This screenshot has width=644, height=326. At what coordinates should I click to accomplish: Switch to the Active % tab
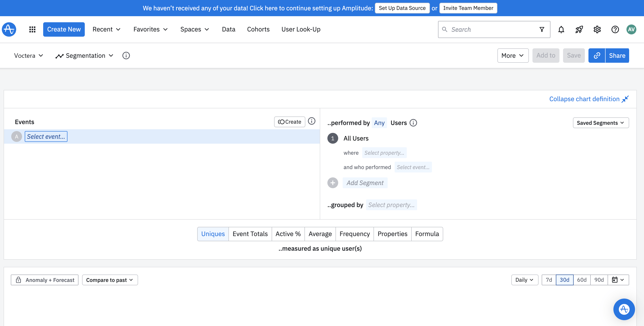click(x=288, y=234)
